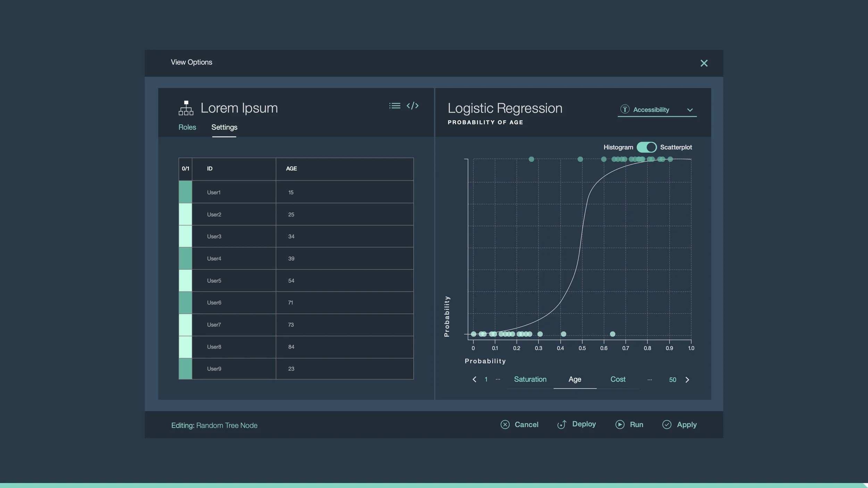Click the Saturation label
The image size is (868, 488).
(530, 379)
